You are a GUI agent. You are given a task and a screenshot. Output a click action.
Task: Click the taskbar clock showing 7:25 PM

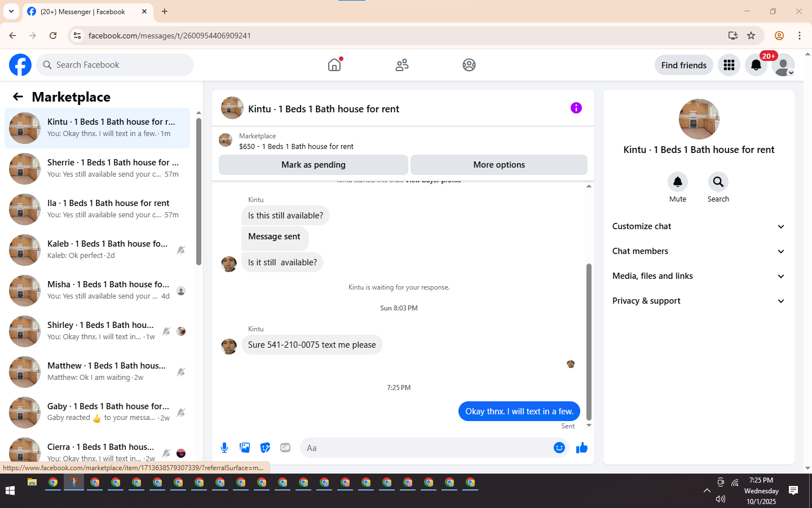point(761,491)
